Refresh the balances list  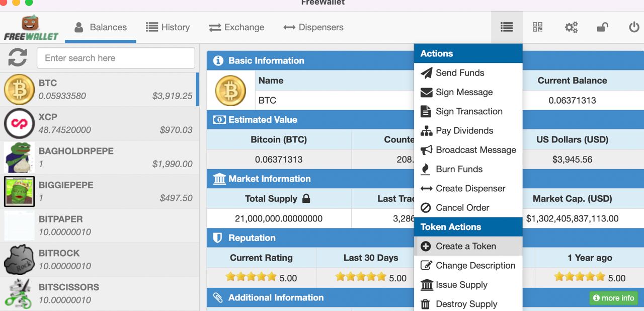(18, 58)
